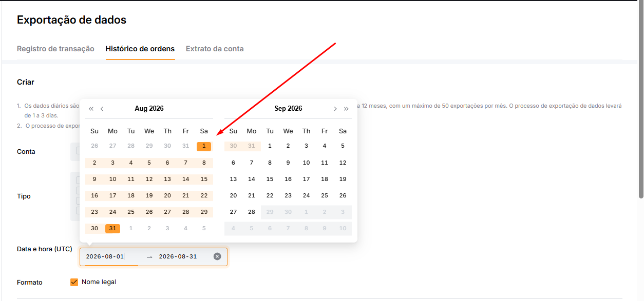Go to previous year in date picker

(x=91, y=109)
